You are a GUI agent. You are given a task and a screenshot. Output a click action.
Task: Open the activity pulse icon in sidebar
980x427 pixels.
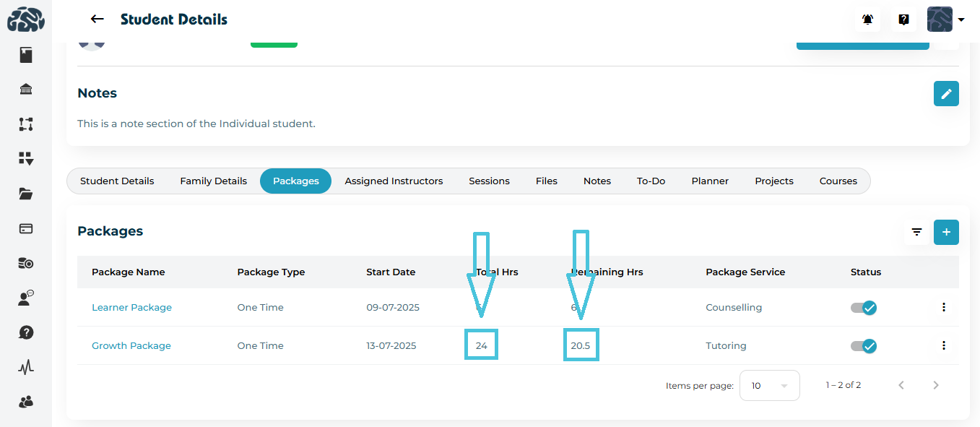click(x=26, y=367)
